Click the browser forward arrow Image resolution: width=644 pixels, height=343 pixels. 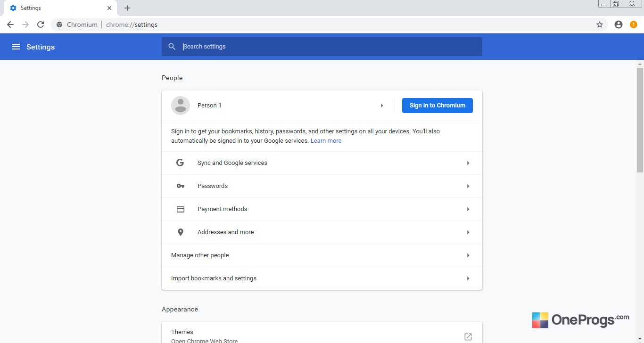pos(25,24)
